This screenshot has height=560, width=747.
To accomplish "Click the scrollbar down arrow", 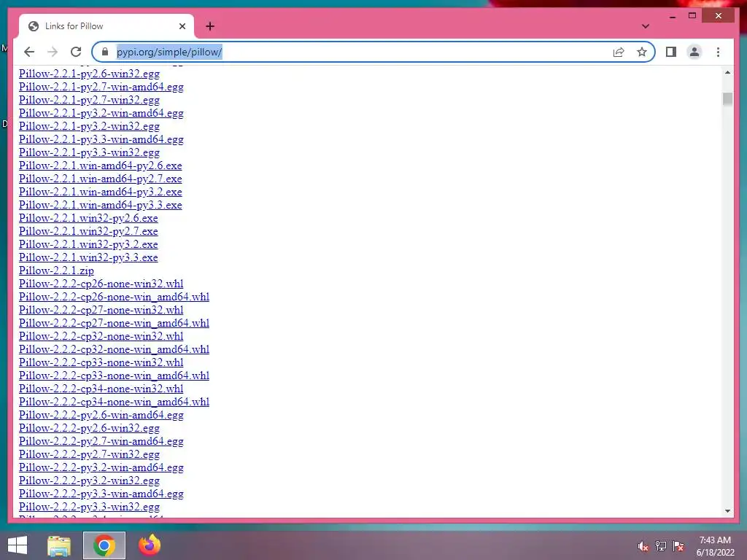I will coord(727,511).
